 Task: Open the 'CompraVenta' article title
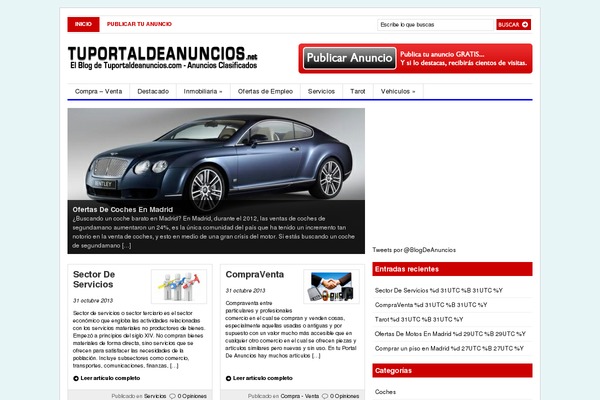coord(254,274)
